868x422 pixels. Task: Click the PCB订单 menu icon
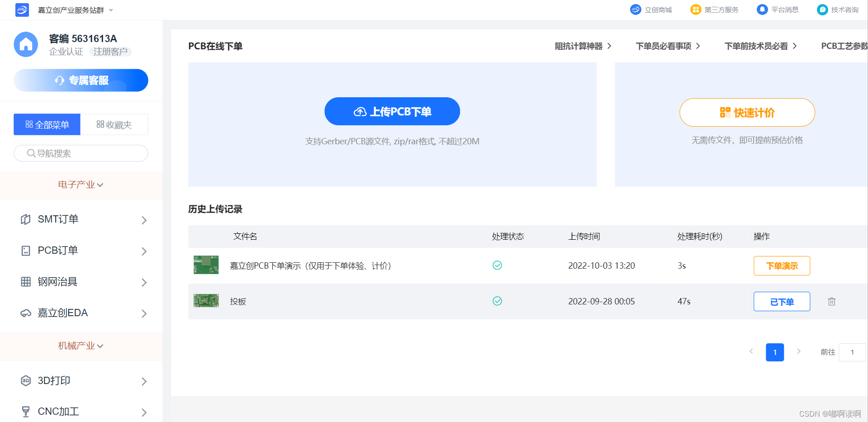pyautogui.click(x=26, y=251)
